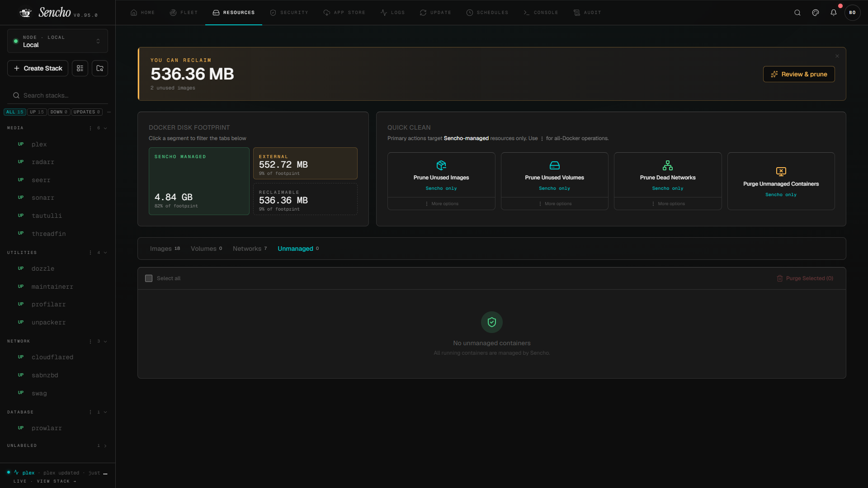Screen dimensions: 868x488
Task: Open the Node Local selector dropdown
Action: coord(57,41)
